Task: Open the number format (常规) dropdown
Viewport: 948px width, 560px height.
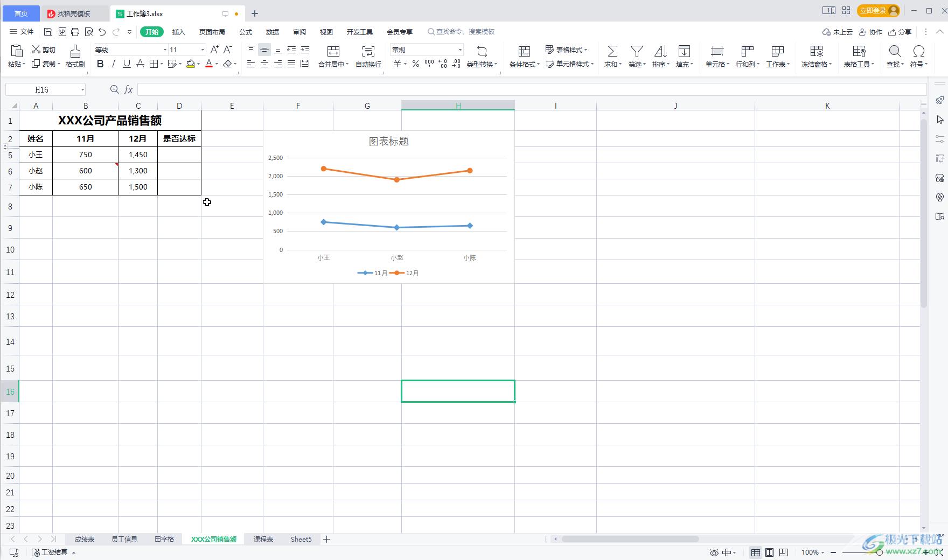Action: (460, 50)
